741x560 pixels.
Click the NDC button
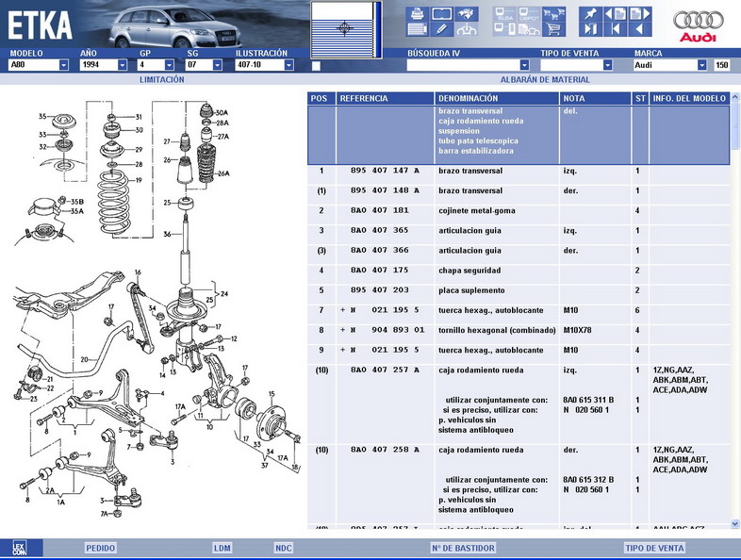[x=283, y=548]
